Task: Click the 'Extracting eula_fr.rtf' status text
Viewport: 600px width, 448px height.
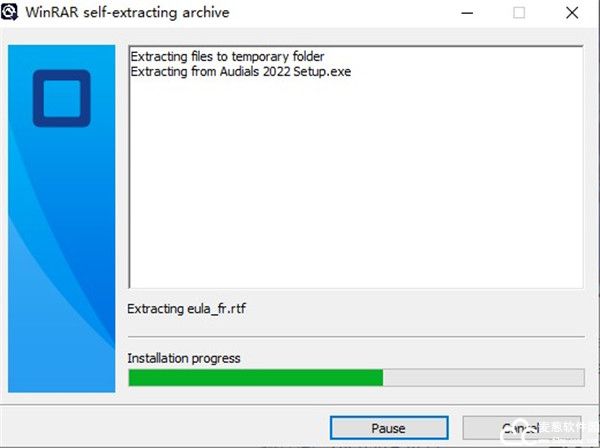Action: (186, 308)
